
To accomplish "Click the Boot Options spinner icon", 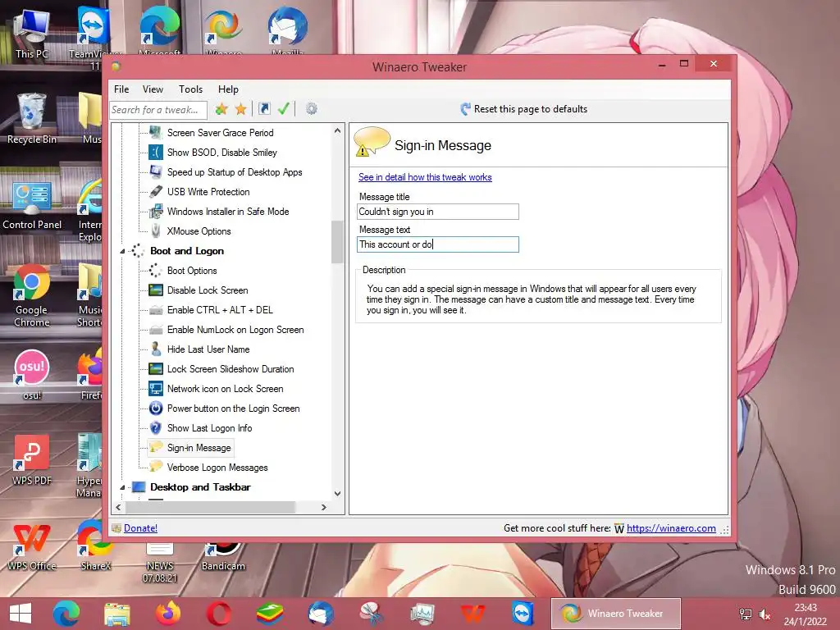I will 156,271.
